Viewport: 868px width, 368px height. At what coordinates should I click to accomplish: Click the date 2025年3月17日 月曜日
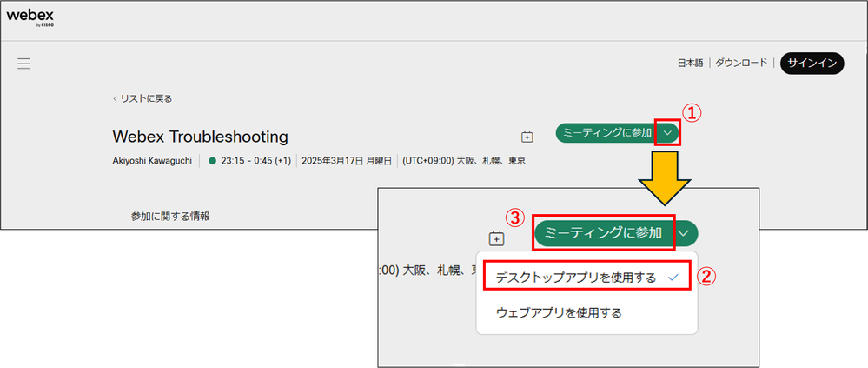point(347,161)
